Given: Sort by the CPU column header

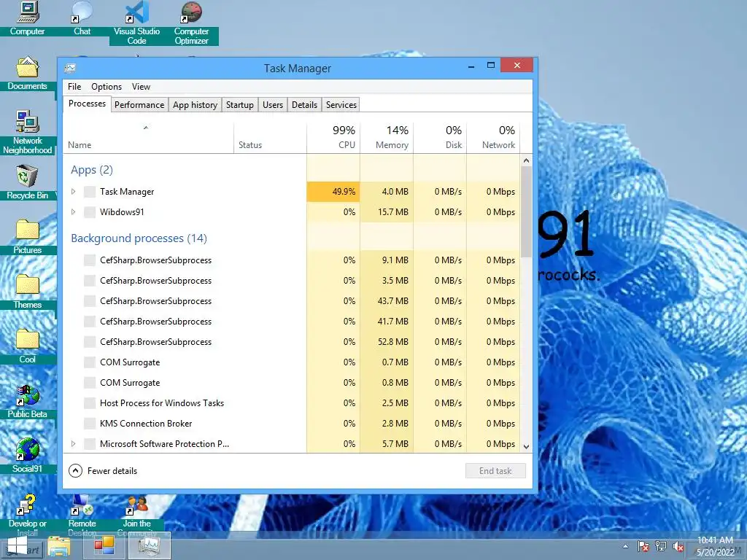Looking at the screenshot, I should click(x=333, y=138).
